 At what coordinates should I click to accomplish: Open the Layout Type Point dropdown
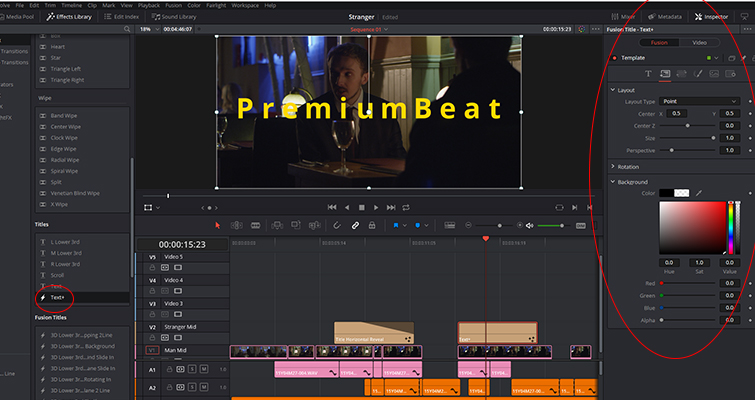(699, 102)
